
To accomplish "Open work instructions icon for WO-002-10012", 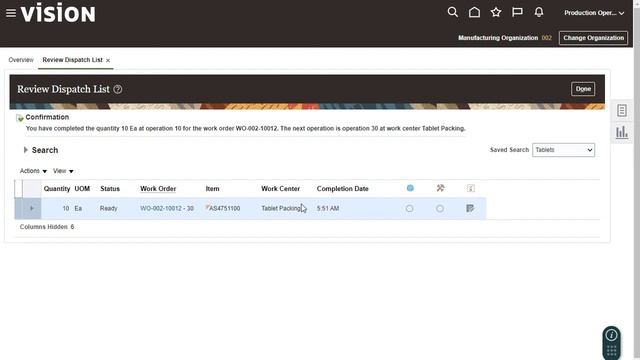I will pos(470,208).
